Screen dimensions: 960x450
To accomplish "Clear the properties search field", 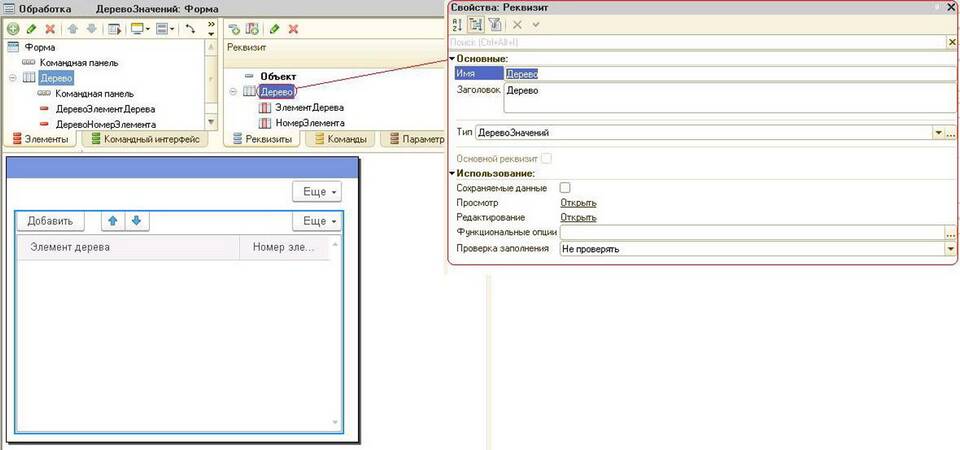I will 952,42.
